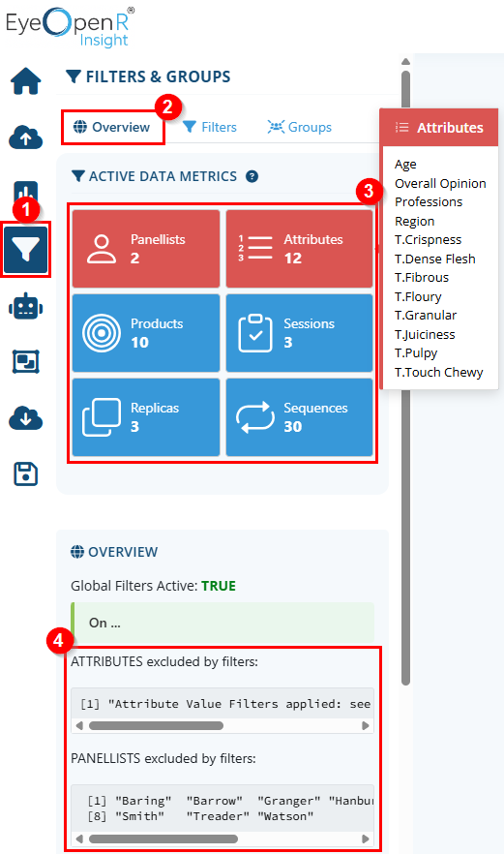Viewport: 504px width, 854px height.
Task: Click the numbered list icon in the Attributes card
Action: (255, 248)
